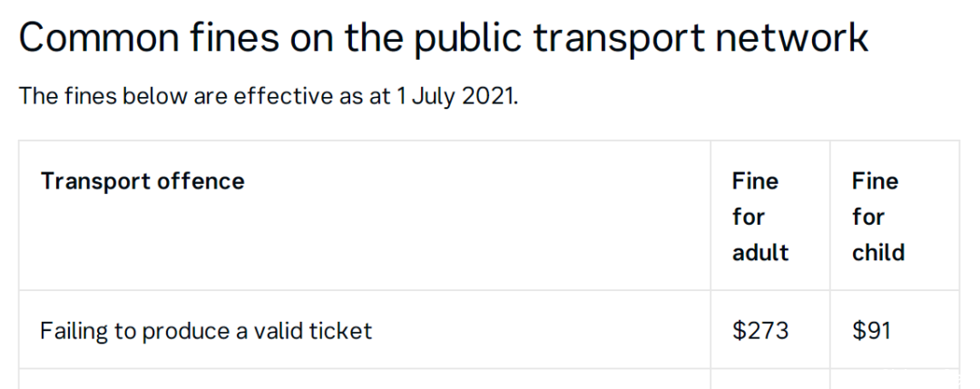
Task: Click the word "network" in the heading
Action: tap(792, 37)
